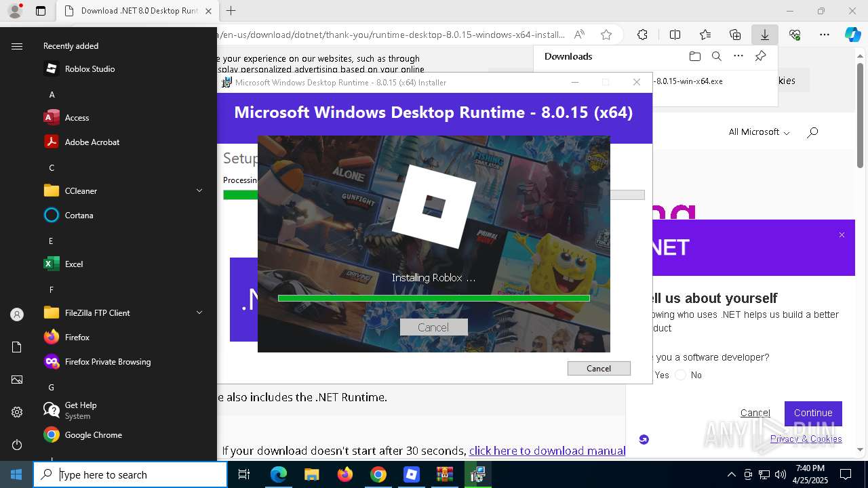
Task: Open the user account icon in Start sidebar
Action: click(17, 314)
